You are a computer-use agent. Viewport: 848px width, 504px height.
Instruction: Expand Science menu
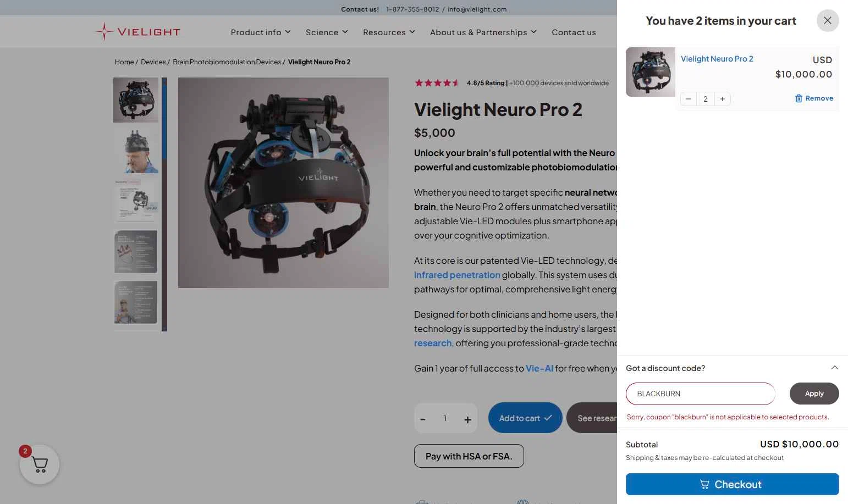click(327, 32)
